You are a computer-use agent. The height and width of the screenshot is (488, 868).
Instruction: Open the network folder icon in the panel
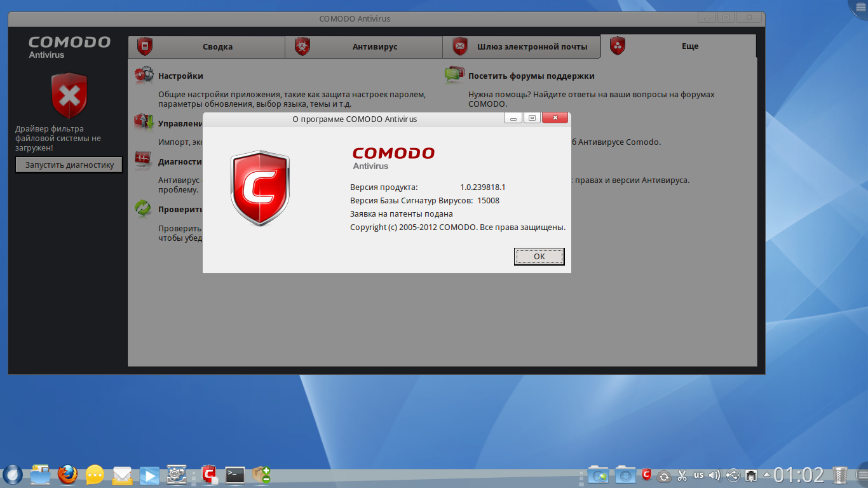tap(599, 474)
